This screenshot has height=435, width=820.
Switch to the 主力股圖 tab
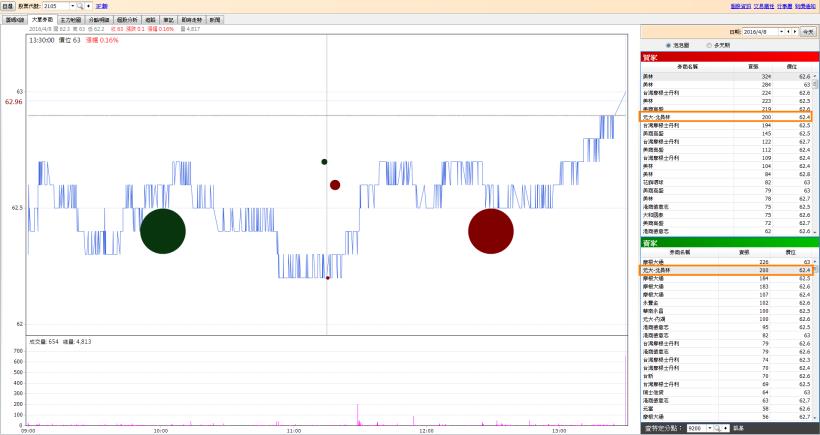pyautogui.click(x=71, y=19)
